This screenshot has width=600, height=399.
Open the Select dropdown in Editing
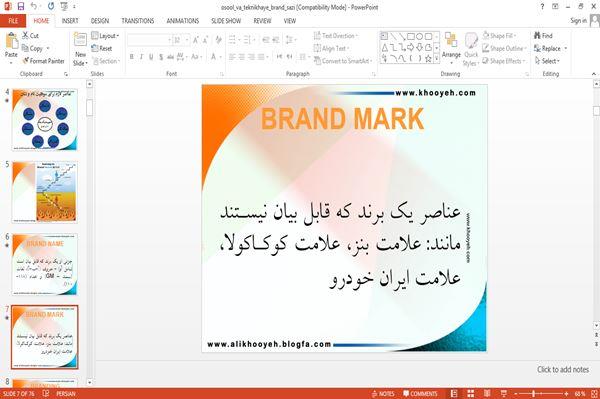point(547,61)
